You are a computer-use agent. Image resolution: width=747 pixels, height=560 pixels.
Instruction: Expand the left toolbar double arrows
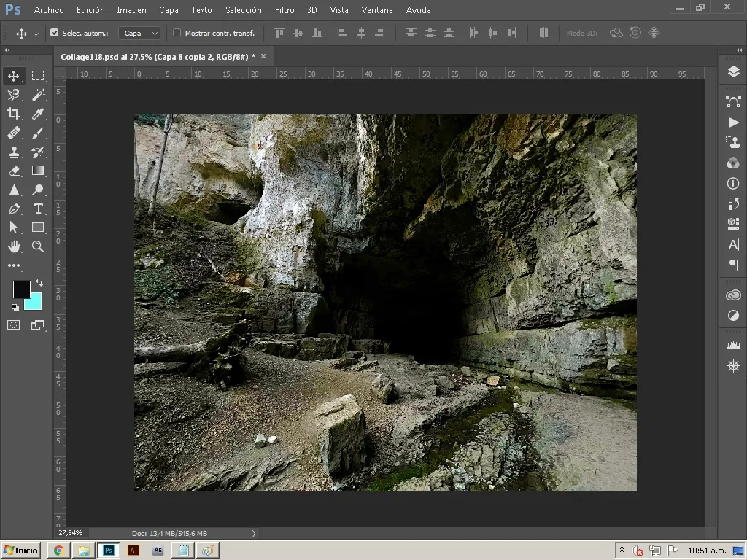pyautogui.click(x=7, y=50)
